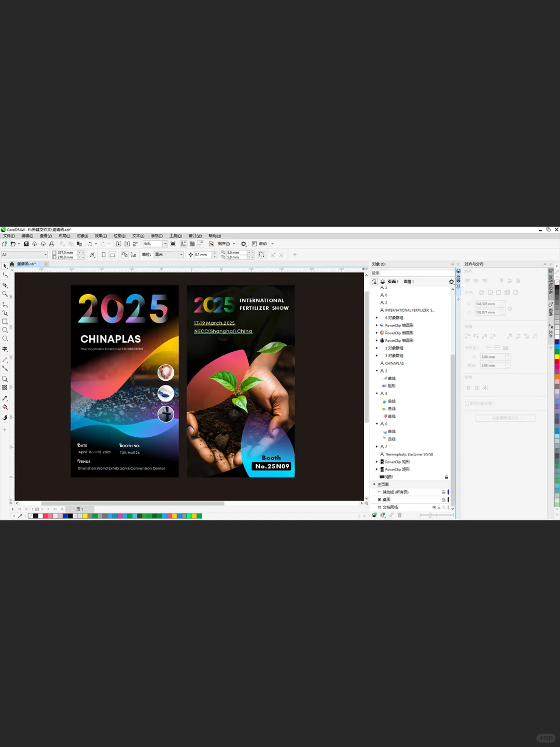This screenshot has height=747, width=560.
Task: Toggle print icon of 桌面 layer
Action: tap(443, 500)
